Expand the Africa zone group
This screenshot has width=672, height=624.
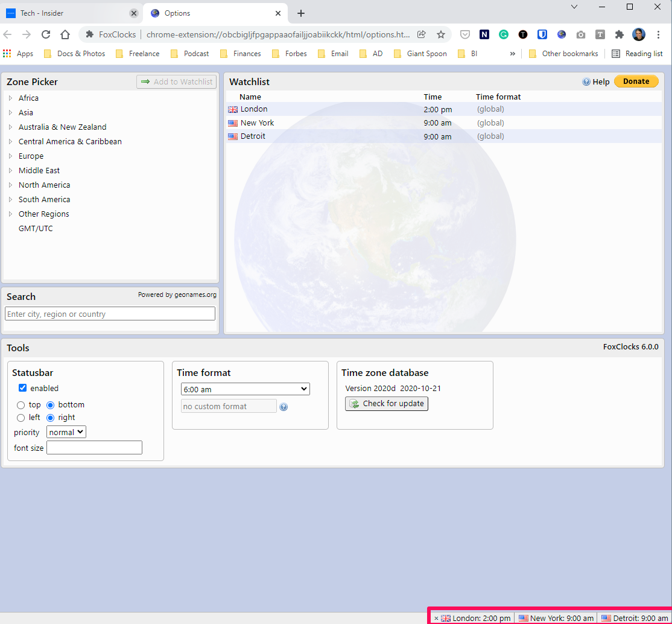click(x=11, y=98)
